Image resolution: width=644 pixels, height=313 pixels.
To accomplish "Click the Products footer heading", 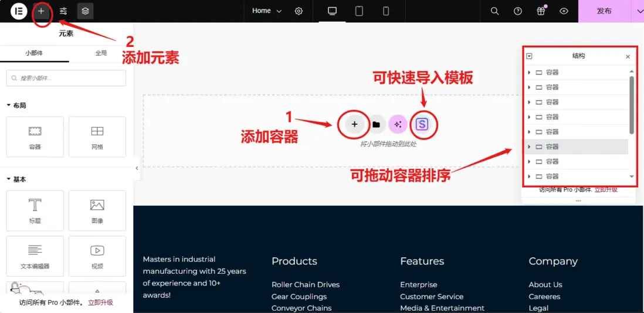I will pyautogui.click(x=294, y=261).
